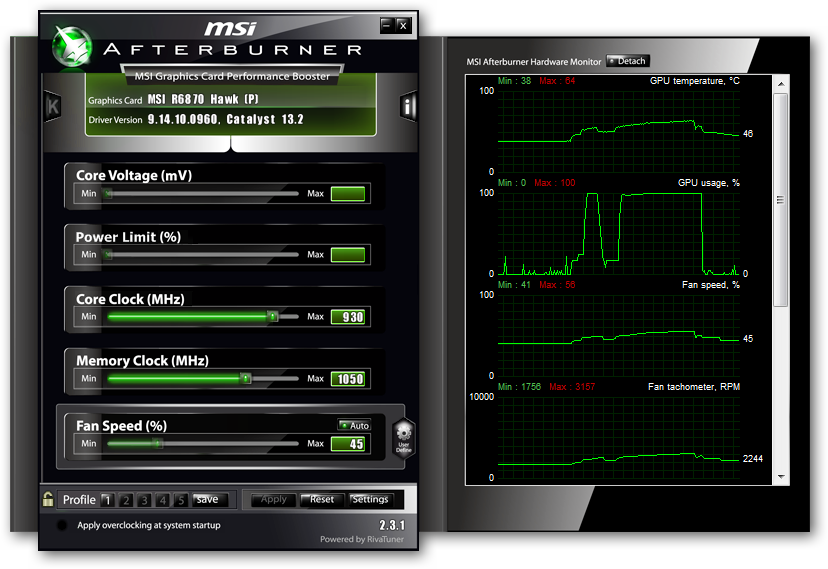Image resolution: width=828 pixels, height=569 pixels.
Task: Click the 'Max : 3157' tachometer reading
Action: pyautogui.click(x=572, y=387)
